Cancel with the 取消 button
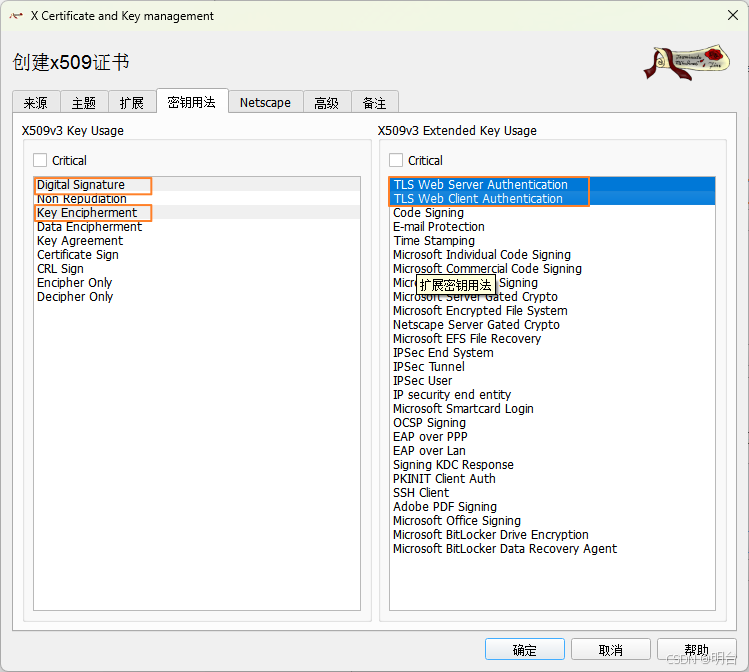The image size is (749, 672). [610, 649]
